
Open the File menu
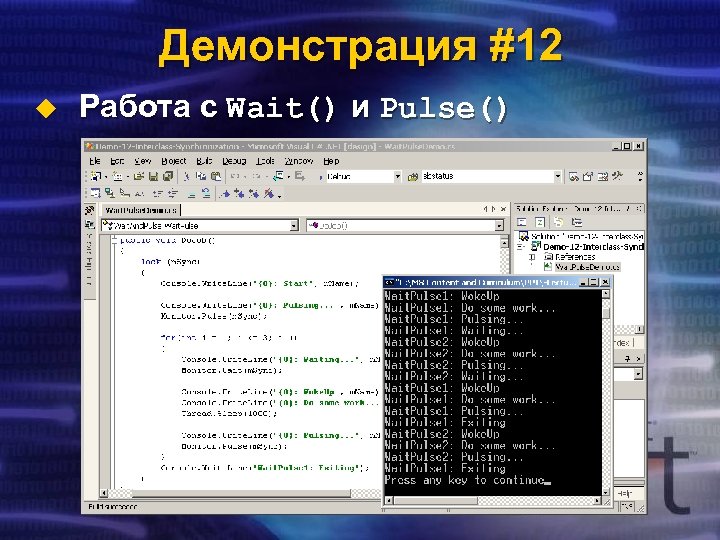[95, 161]
